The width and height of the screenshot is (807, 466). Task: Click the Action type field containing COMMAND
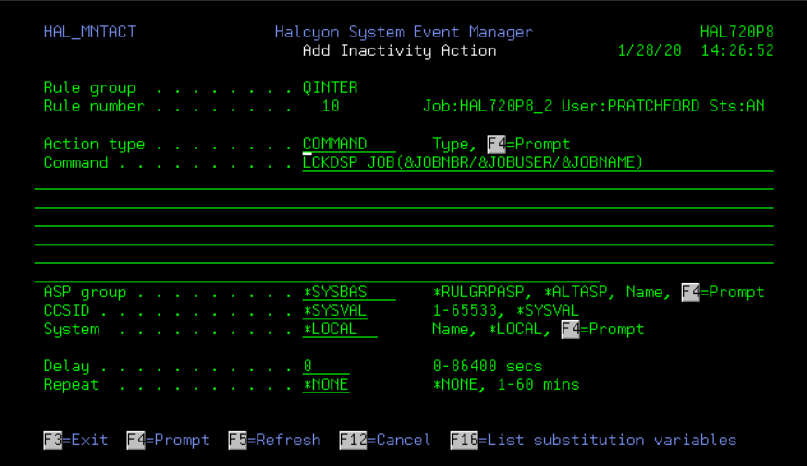click(349, 144)
